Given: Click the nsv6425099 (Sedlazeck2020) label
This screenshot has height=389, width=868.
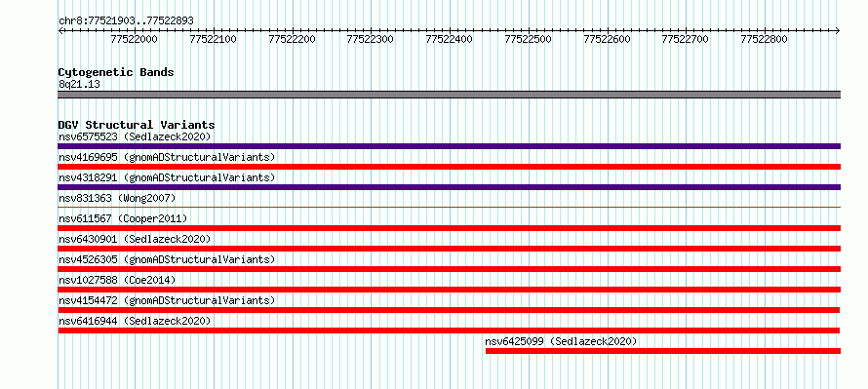Looking at the screenshot, I should pyautogui.click(x=561, y=341).
